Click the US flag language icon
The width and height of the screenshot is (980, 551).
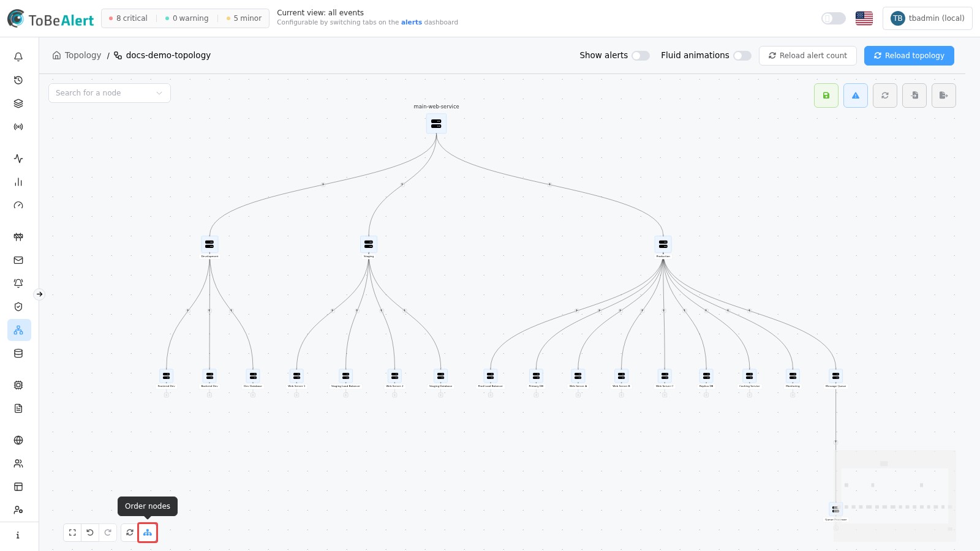click(864, 18)
